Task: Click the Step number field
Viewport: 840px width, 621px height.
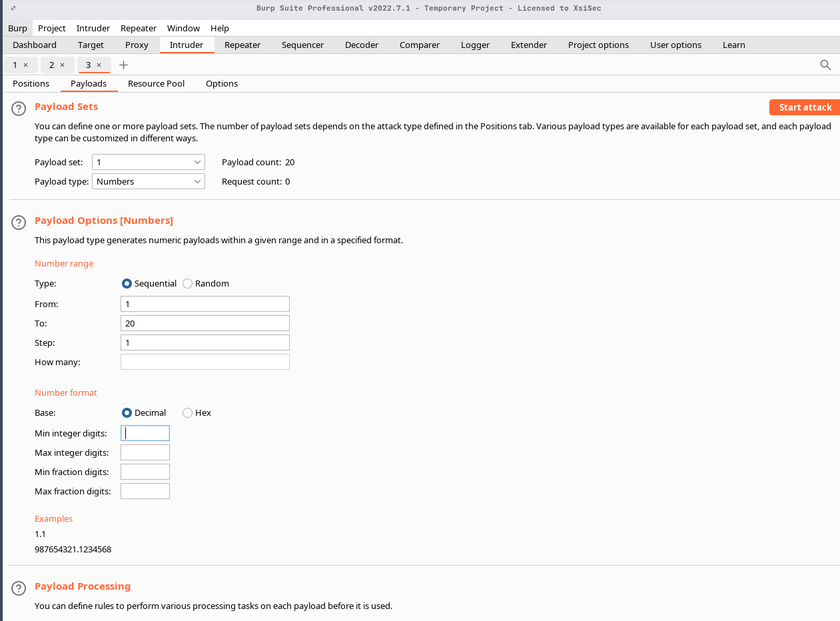Action: tap(205, 342)
